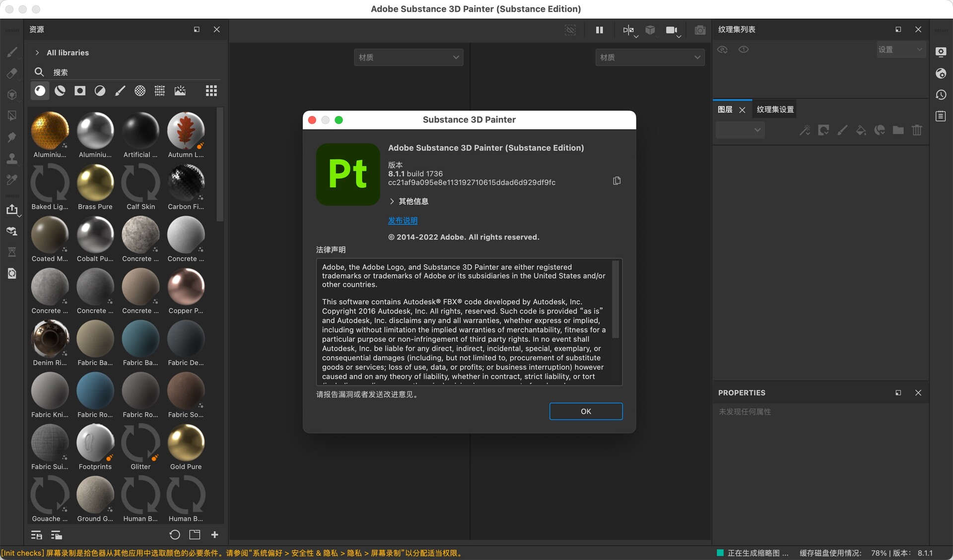Select the Autumn Leaf material thumbnail
The width and height of the screenshot is (953, 560).
(186, 131)
